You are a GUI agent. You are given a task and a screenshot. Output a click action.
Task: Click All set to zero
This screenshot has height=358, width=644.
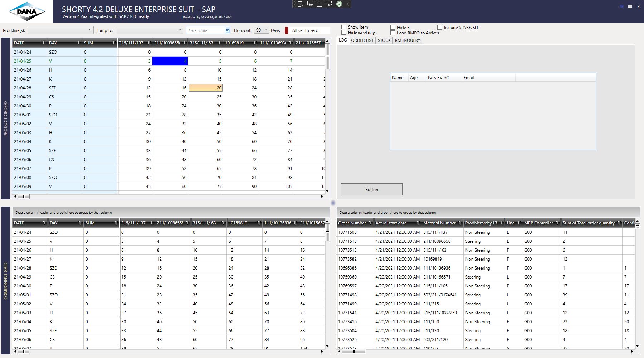click(305, 30)
